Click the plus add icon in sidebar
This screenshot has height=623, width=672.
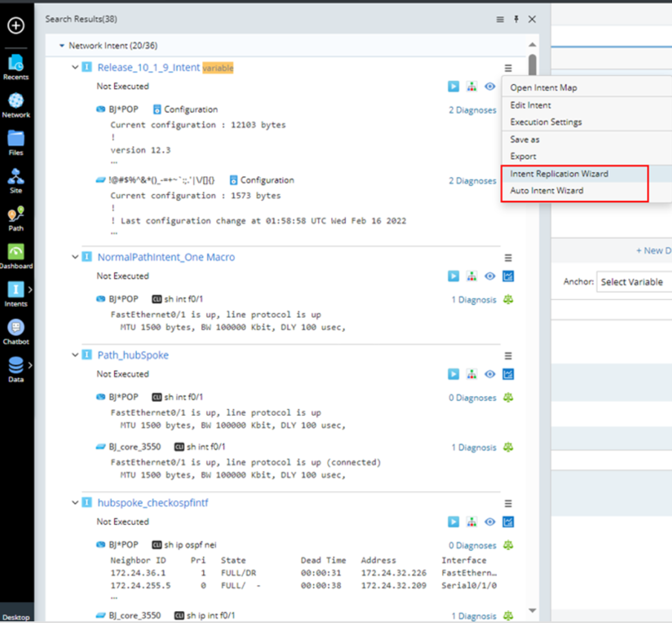tap(16, 25)
